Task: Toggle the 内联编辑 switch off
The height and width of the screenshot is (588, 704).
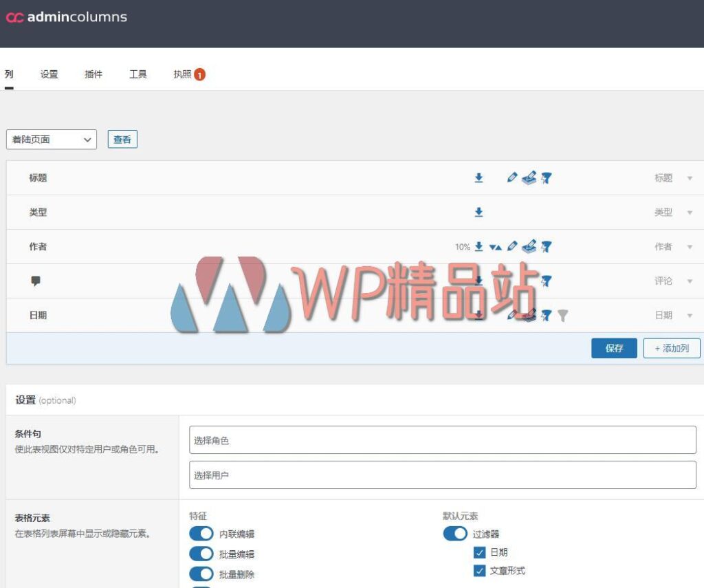Action: [x=201, y=533]
